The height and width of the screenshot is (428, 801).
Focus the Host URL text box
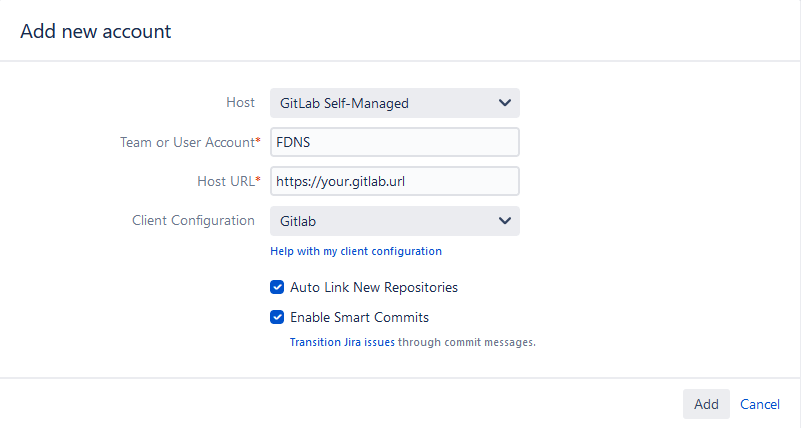394,181
